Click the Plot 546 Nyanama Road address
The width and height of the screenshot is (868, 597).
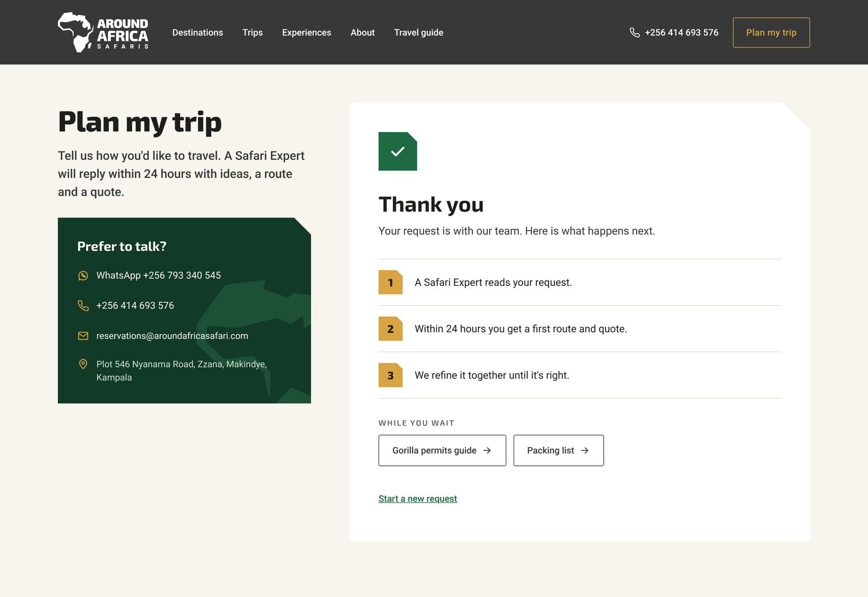click(x=181, y=371)
